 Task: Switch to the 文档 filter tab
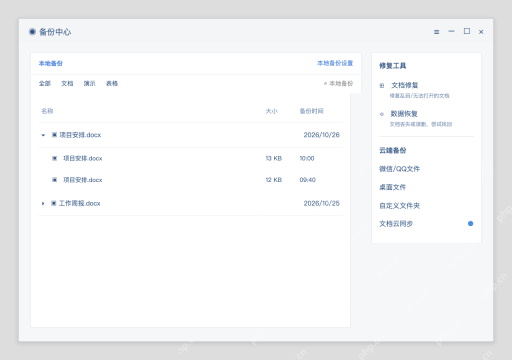click(67, 83)
